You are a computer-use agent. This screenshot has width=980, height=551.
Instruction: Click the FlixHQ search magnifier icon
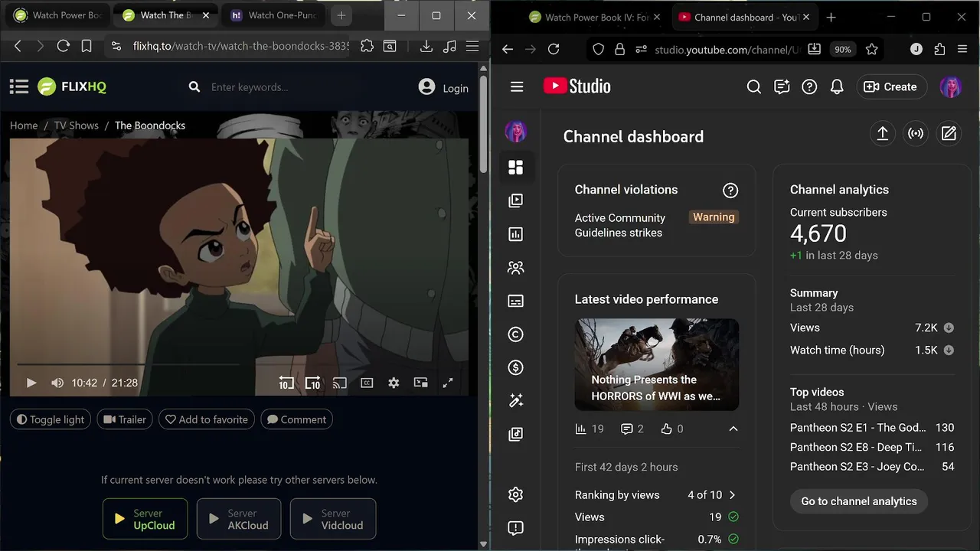point(194,87)
